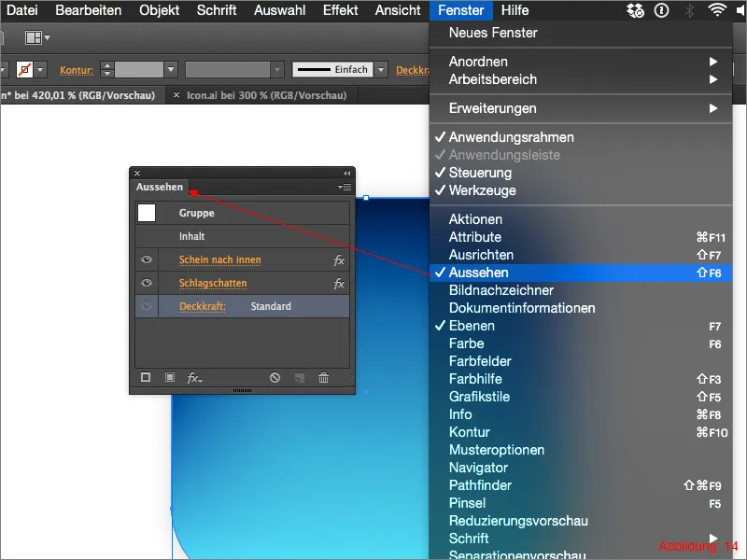The height and width of the screenshot is (560, 747).
Task: Click Deckkraft link in Aussehen panel
Action: tap(203, 307)
